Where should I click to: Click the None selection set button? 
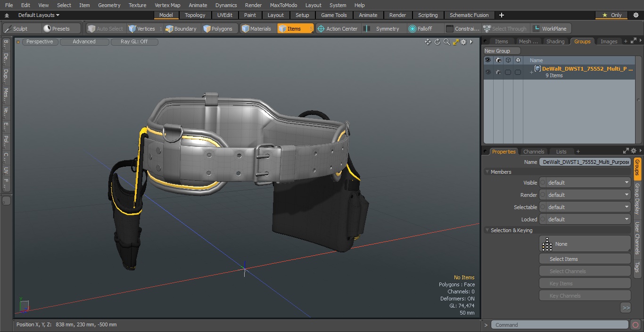[x=585, y=244]
